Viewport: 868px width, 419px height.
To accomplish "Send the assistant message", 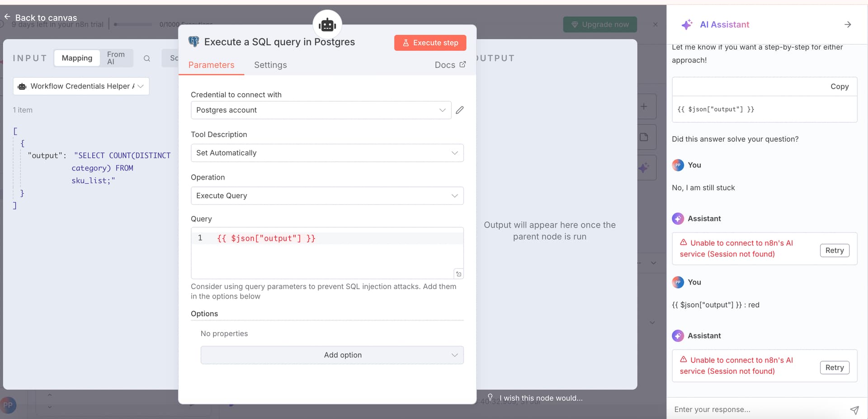I will click(x=854, y=409).
